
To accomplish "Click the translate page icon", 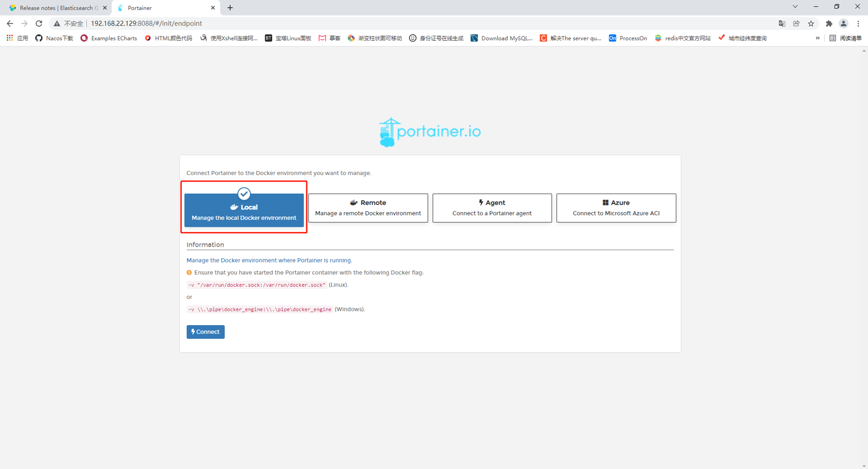I will (x=782, y=23).
